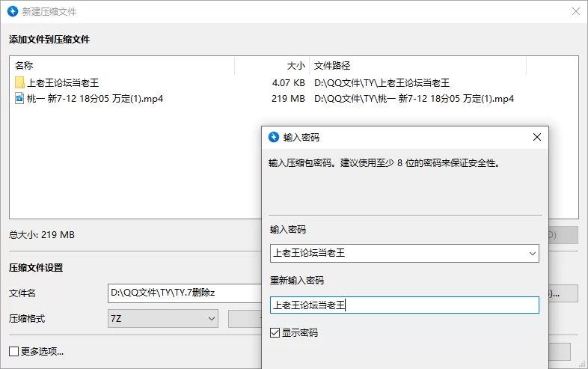Click the 更多选项... label text
The image size is (588, 369).
(42, 352)
